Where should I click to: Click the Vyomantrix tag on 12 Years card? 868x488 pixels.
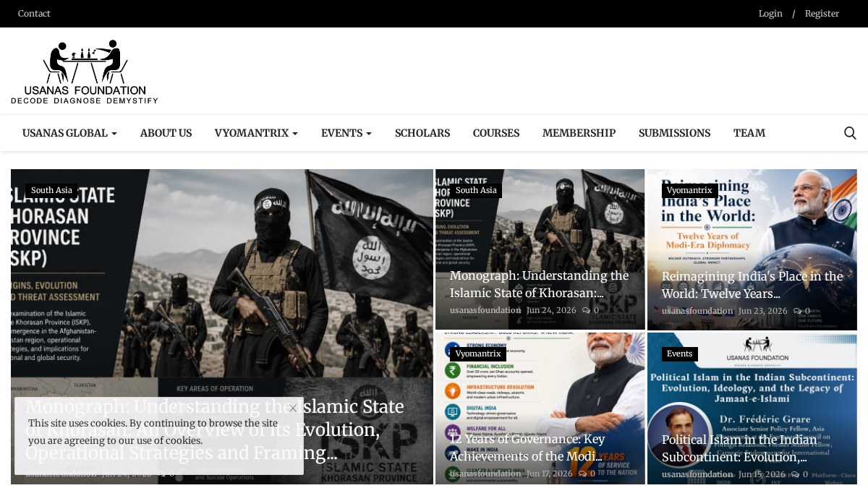tap(478, 354)
